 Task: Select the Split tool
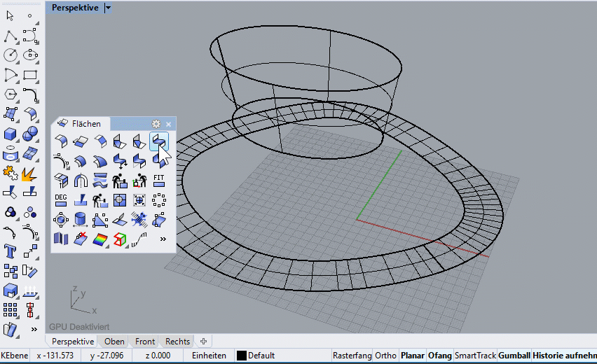pyautogui.click(x=30, y=191)
